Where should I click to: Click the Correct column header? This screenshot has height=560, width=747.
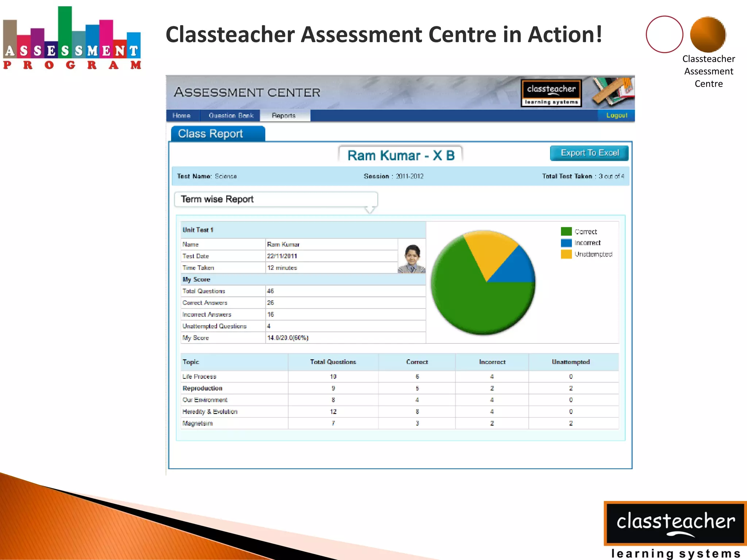click(417, 362)
